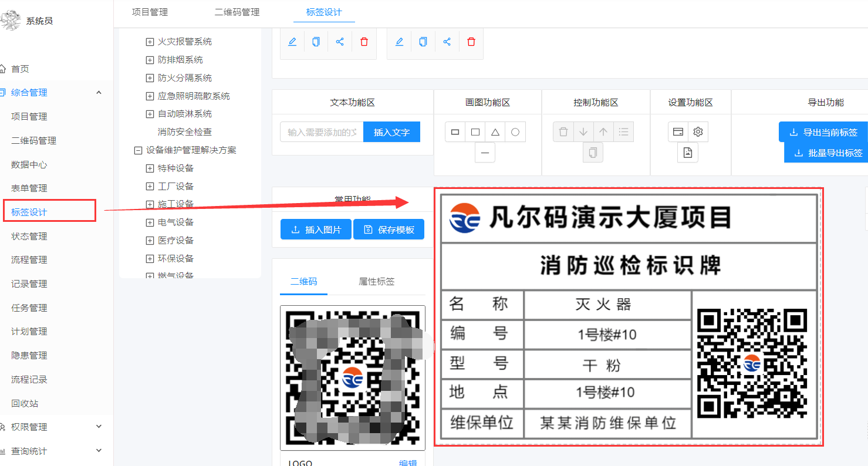The height and width of the screenshot is (466, 868).
Task: Open the settings gear in 设置功能区
Action: click(x=698, y=131)
